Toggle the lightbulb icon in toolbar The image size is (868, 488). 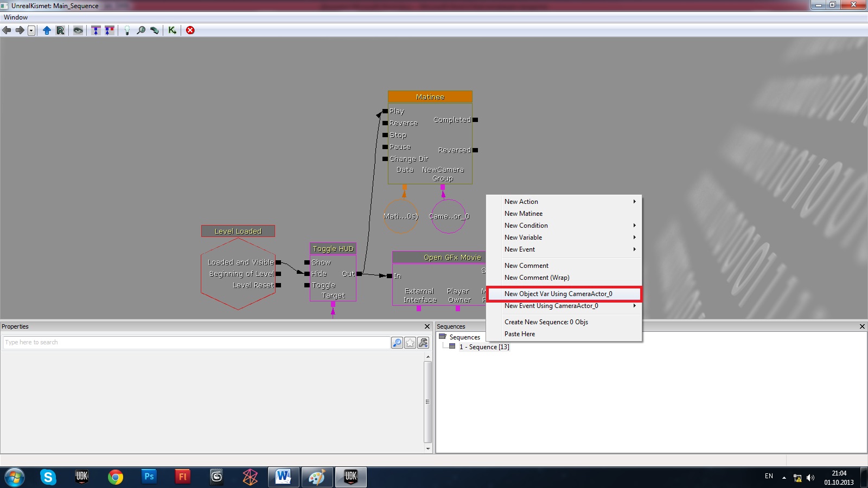(127, 30)
